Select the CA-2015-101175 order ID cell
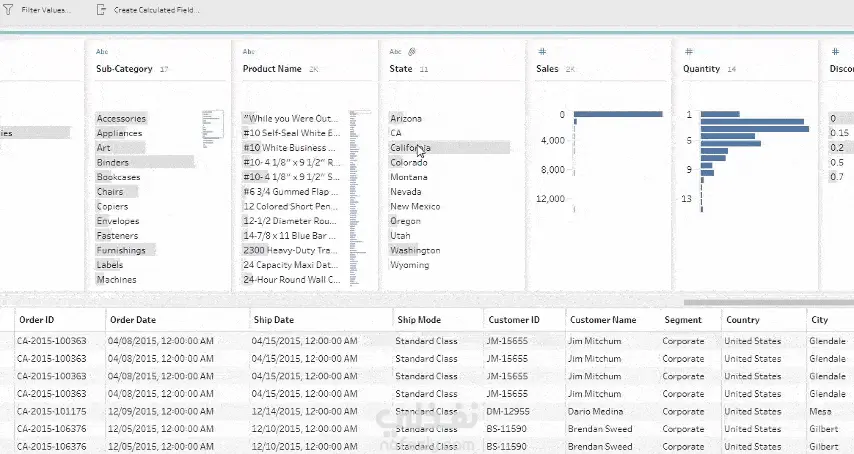The width and height of the screenshot is (854, 454). coord(52,412)
